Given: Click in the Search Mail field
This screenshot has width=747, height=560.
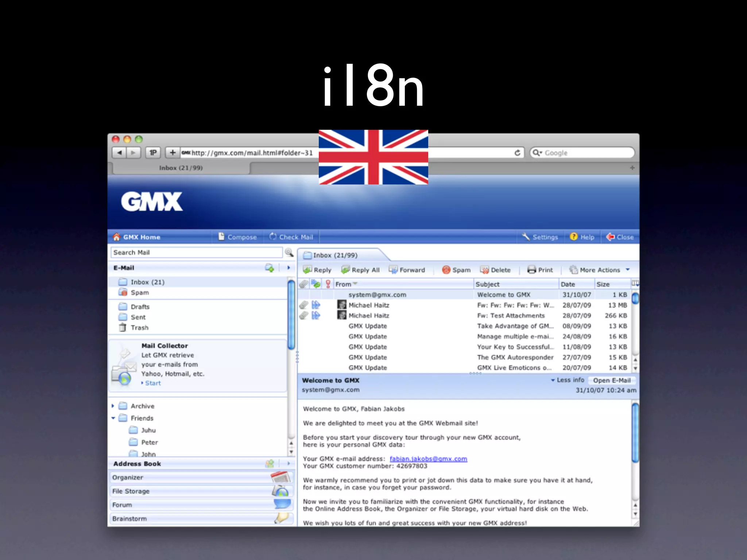Looking at the screenshot, I should (197, 252).
